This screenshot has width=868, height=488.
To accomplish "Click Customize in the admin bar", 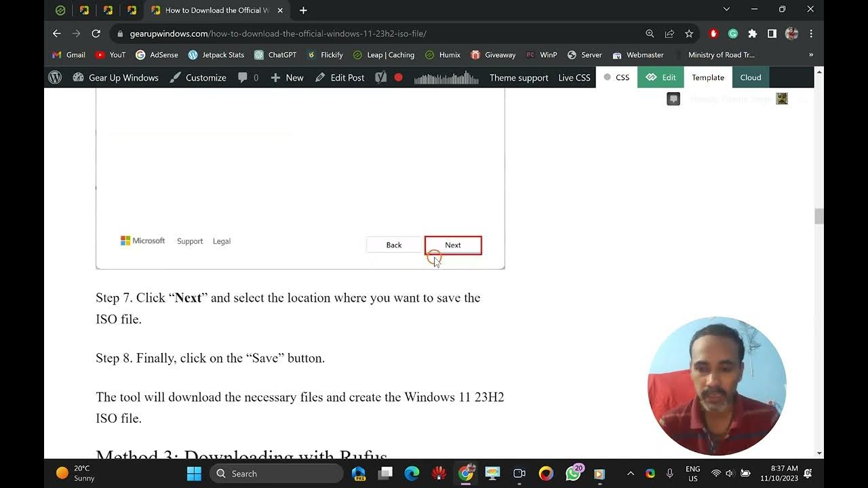I will coord(198,77).
